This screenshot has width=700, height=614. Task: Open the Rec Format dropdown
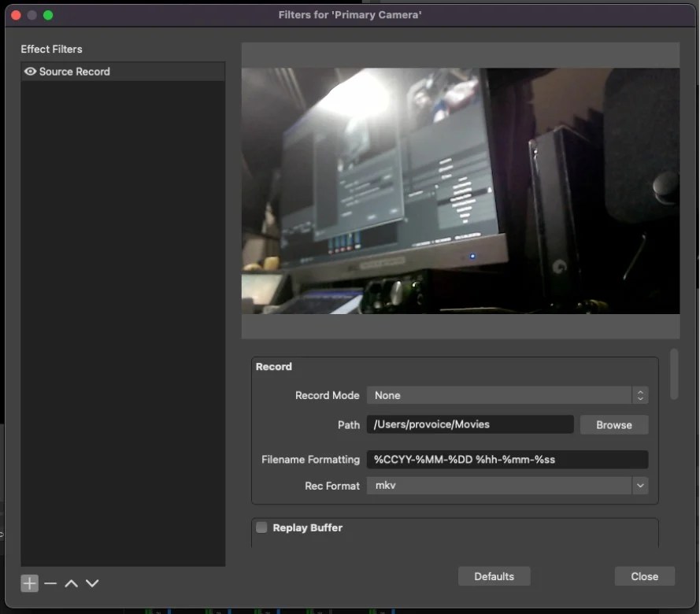508,486
